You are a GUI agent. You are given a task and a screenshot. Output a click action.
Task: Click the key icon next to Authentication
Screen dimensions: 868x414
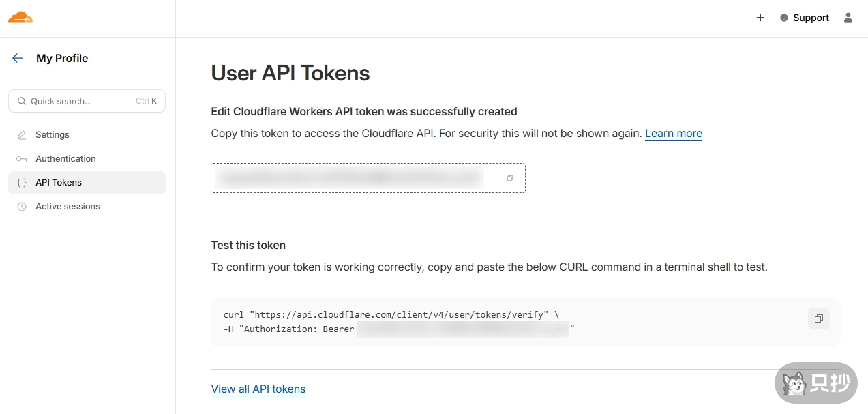(x=22, y=159)
